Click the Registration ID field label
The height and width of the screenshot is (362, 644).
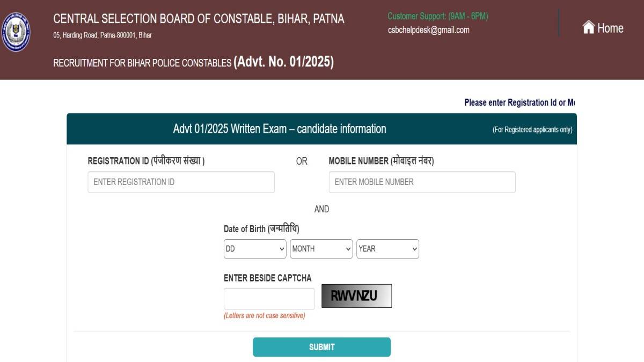coord(146,161)
